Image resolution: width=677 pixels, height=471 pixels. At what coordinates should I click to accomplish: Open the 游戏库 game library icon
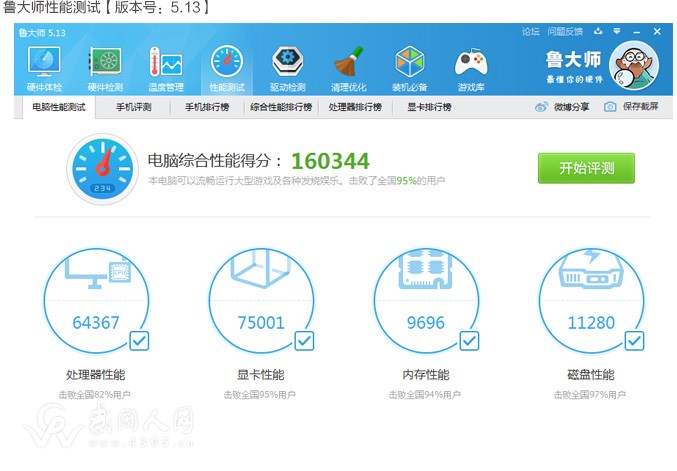click(x=471, y=62)
